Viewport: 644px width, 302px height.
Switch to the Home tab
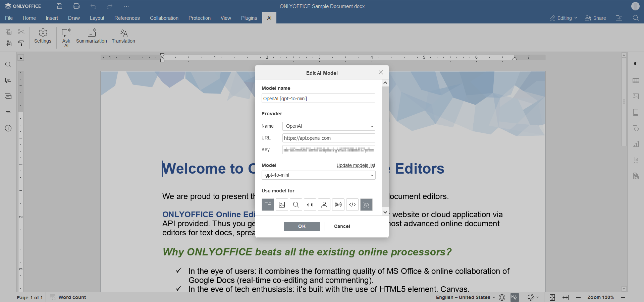click(x=29, y=18)
